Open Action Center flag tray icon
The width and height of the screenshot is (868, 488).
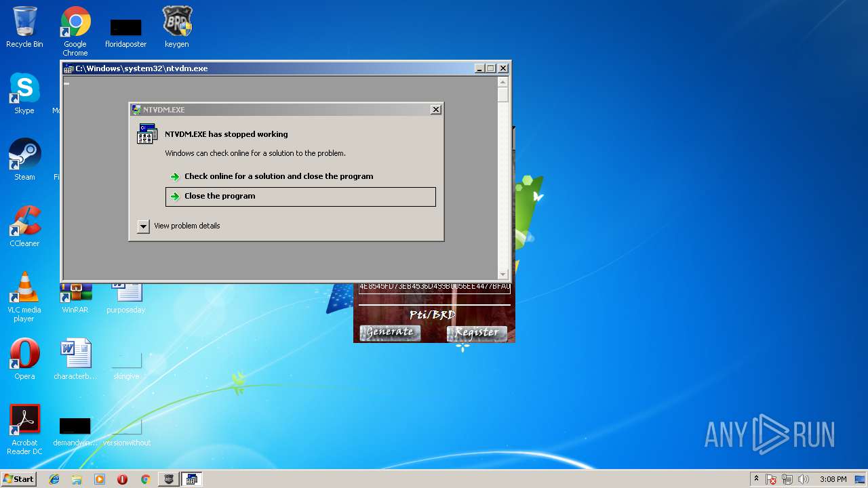pos(772,479)
